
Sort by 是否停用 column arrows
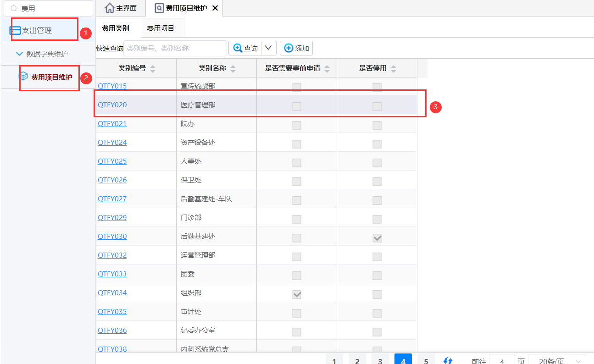click(x=394, y=69)
